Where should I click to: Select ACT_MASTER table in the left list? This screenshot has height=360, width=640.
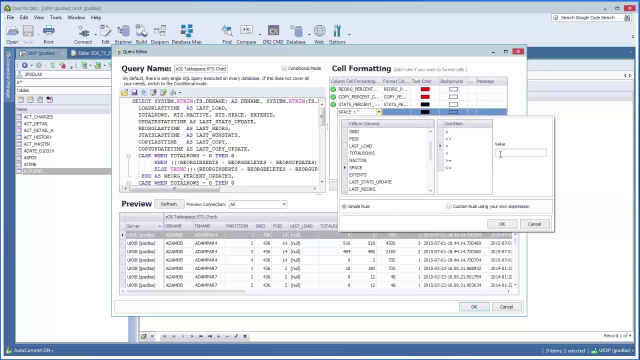[x=37, y=144]
